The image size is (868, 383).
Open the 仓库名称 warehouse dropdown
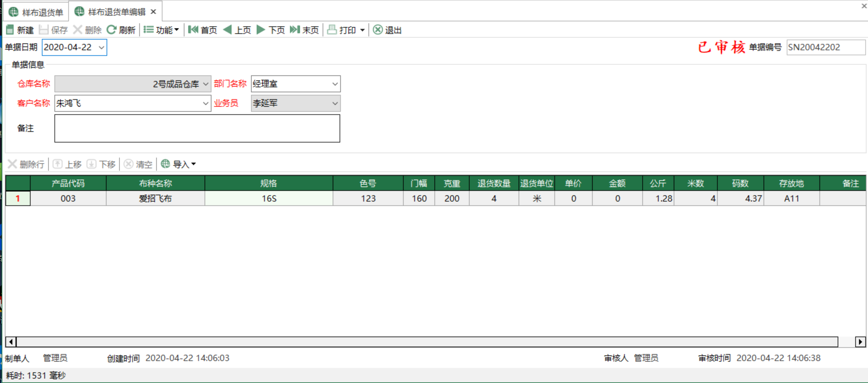pyautogui.click(x=206, y=84)
